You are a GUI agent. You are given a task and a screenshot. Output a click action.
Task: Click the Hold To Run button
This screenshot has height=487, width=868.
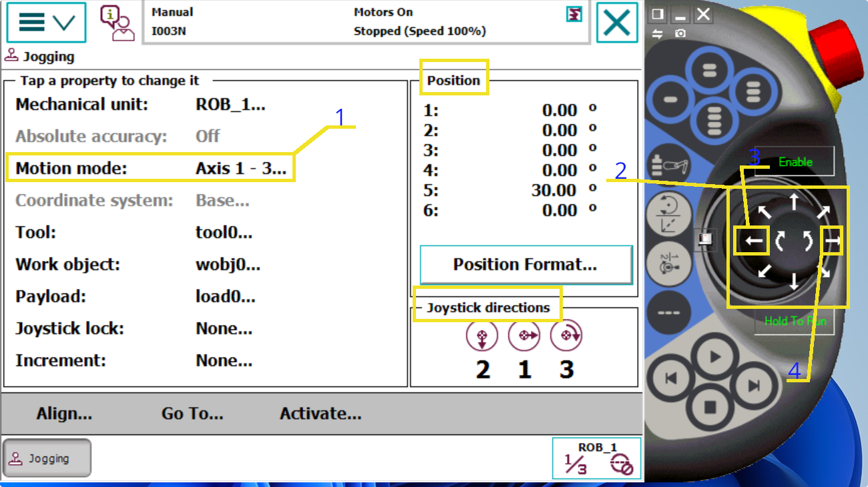coord(795,321)
